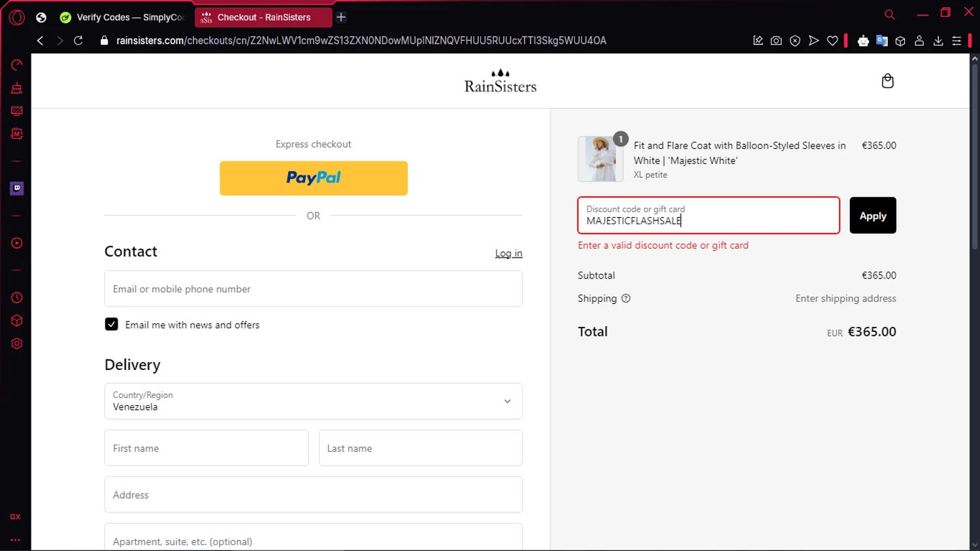Select Checkout - RainSisters tab
Image resolution: width=980 pixels, height=551 pixels.
[x=263, y=18]
